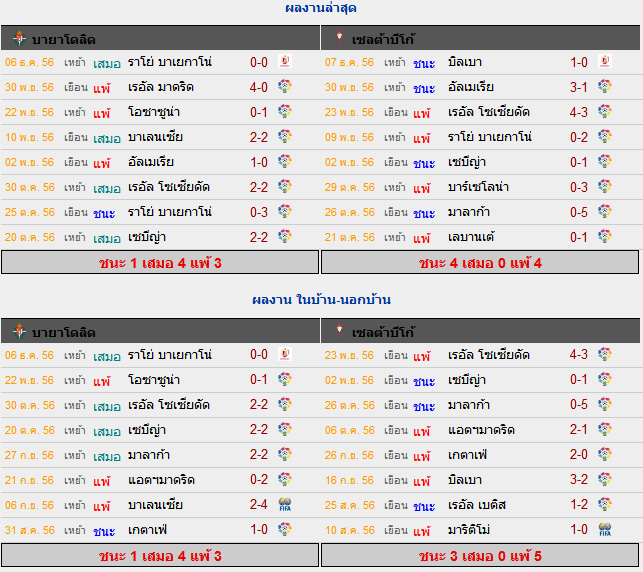Image resolution: width=643 pixels, height=572 pixels.
Task: Click the score 2-4 against บาเลนเซีย
Action: 259,504
